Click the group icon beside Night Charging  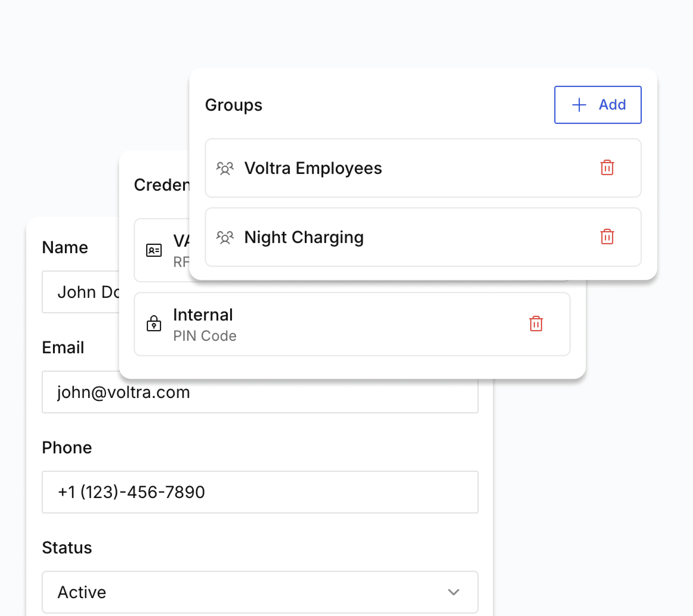coord(225,237)
